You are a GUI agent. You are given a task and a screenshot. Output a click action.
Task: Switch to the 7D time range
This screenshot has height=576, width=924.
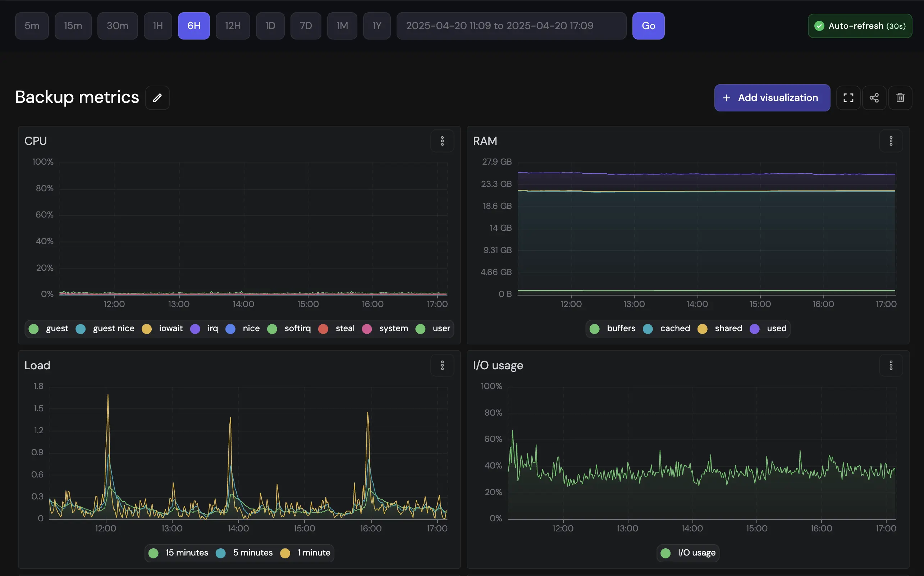coord(306,26)
